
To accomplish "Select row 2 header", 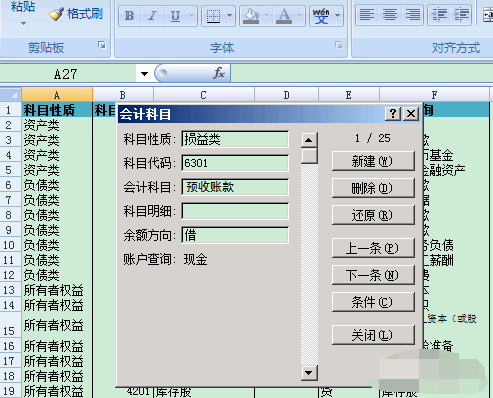I will coord(11,125).
